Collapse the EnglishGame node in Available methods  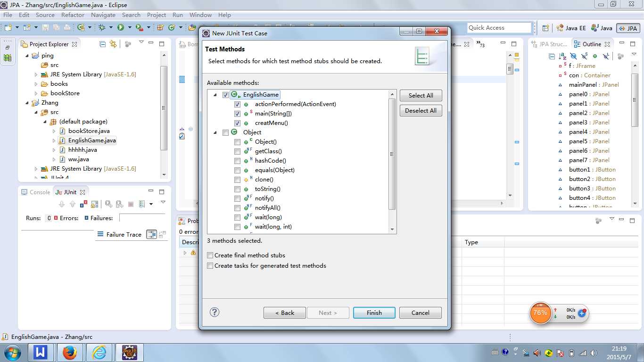(215, 95)
